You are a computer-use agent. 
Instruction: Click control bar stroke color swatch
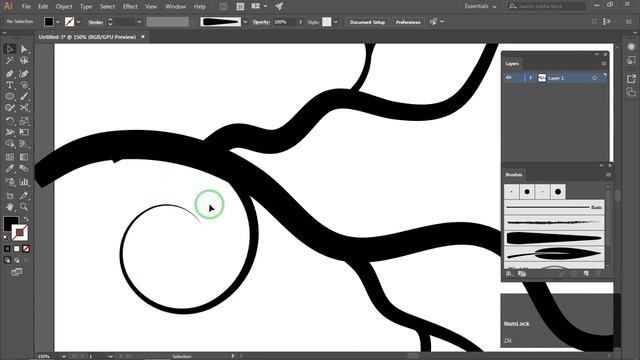pos(70,22)
